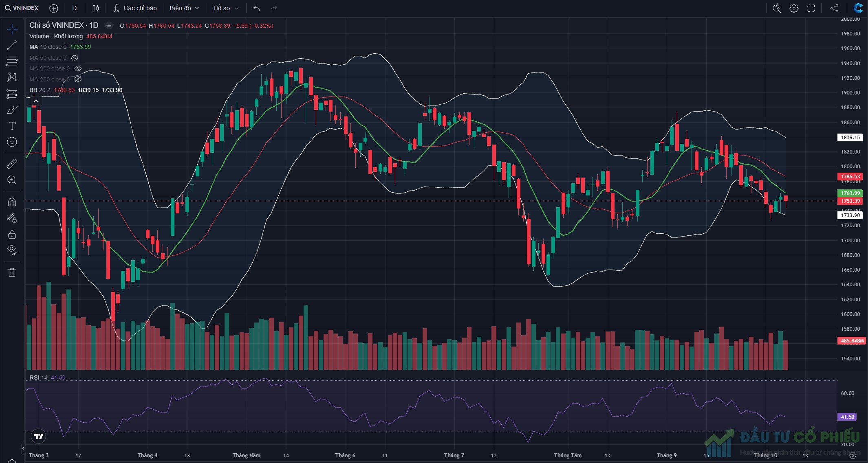Select the crosshair cursor tool
This screenshot has width=868, height=463.
(12, 29)
